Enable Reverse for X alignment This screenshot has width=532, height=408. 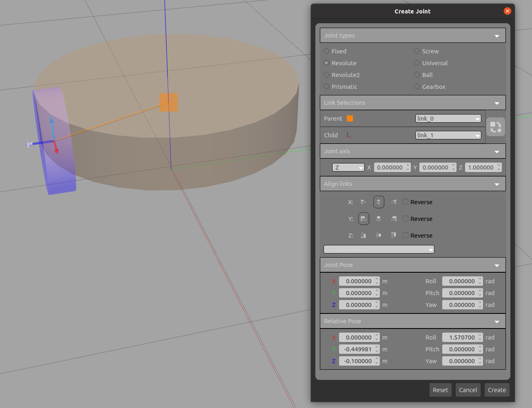pyautogui.click(x=406, y=202)
